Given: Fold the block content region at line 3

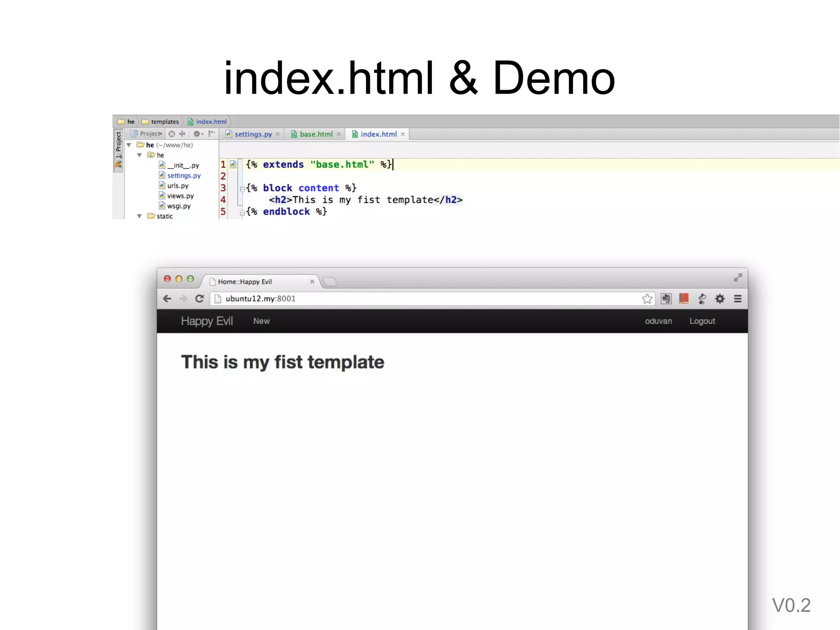Looking at the screenshot, I should (x=242, y=189).
